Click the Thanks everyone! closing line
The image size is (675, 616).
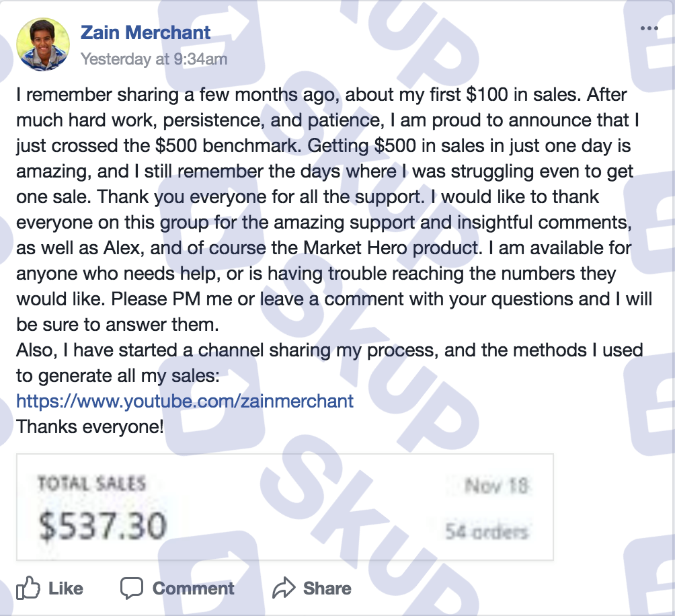(x=90, y=427)
